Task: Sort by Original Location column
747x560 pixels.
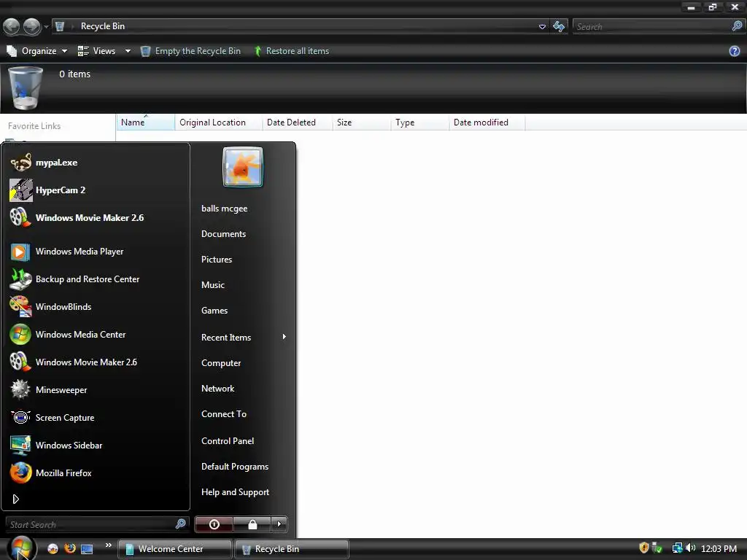Action: 219,122
